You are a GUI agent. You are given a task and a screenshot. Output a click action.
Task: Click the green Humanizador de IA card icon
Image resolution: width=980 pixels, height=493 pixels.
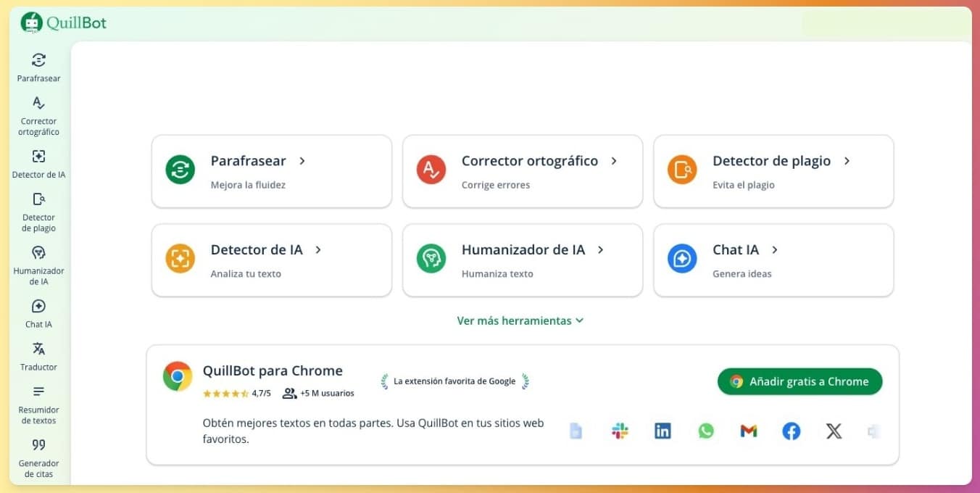431,259
